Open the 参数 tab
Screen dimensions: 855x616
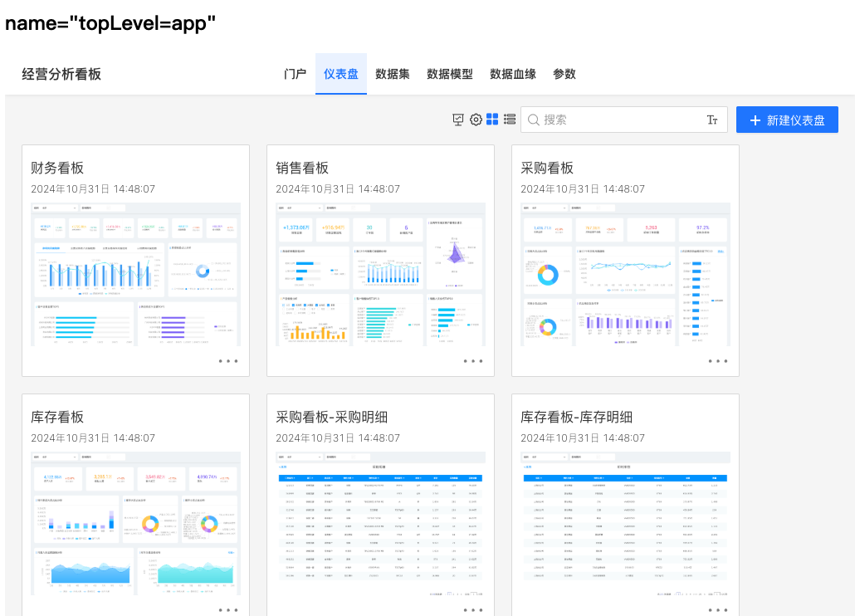pos(564,74)
